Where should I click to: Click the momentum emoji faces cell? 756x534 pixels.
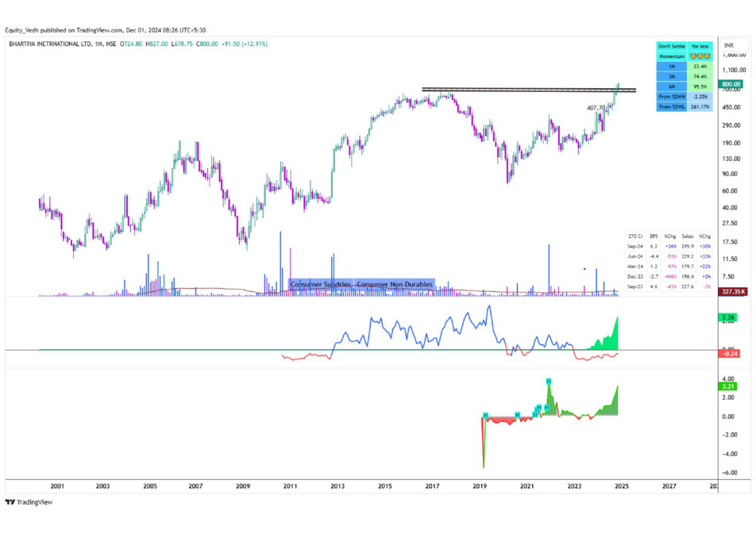[x=700, y=56]
